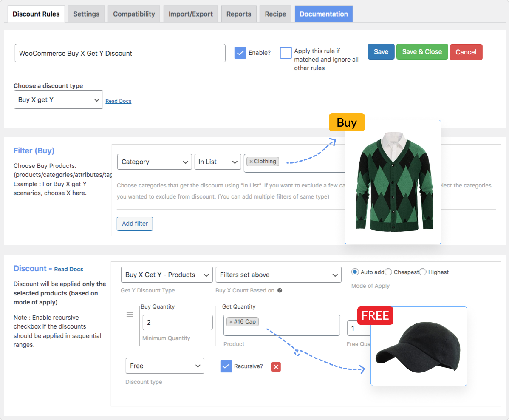Viewport: 509px width, 420px height.
Task: Remove the #16 Cap product tag
Action: tap(231, 321)
